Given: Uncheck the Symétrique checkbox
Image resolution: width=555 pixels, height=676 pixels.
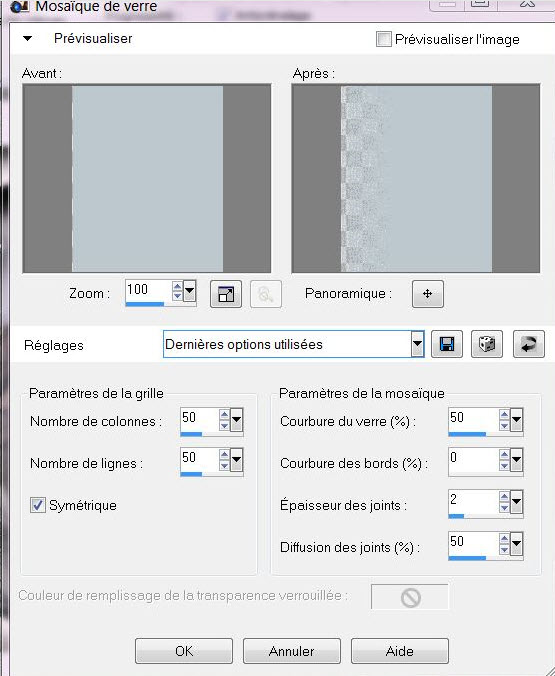Looking at the screenshot, I should pos(38,505).
